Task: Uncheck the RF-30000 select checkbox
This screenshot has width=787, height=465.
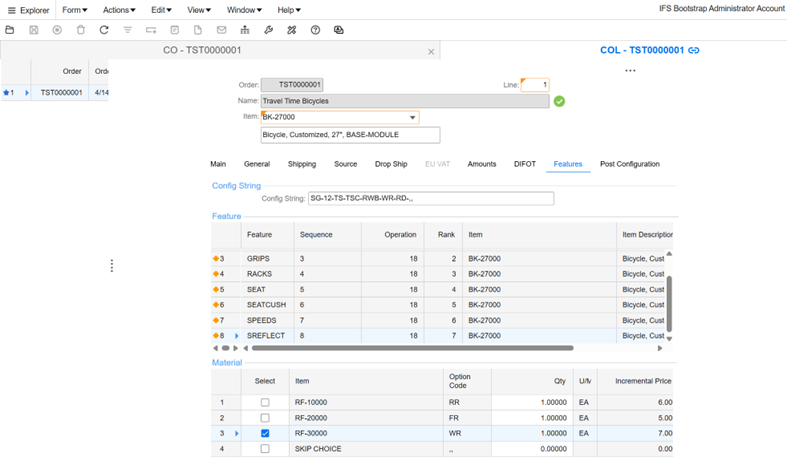Action: tap(265, 434)
